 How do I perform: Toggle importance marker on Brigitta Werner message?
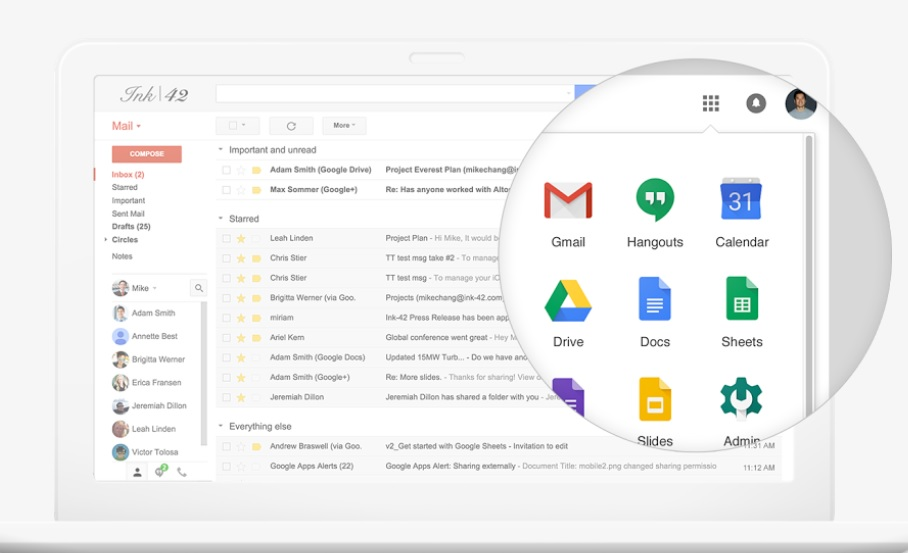pyautogui.click(x=257, y=298)
